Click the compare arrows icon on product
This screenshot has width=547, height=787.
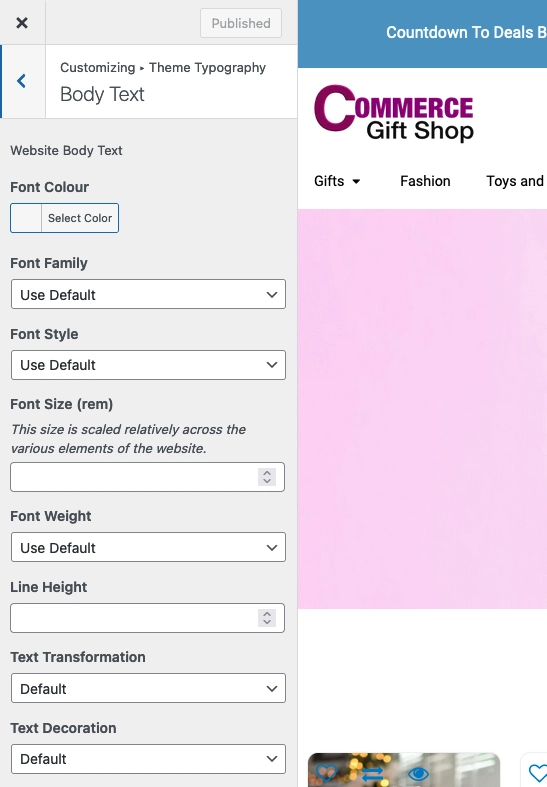[372, 774]
